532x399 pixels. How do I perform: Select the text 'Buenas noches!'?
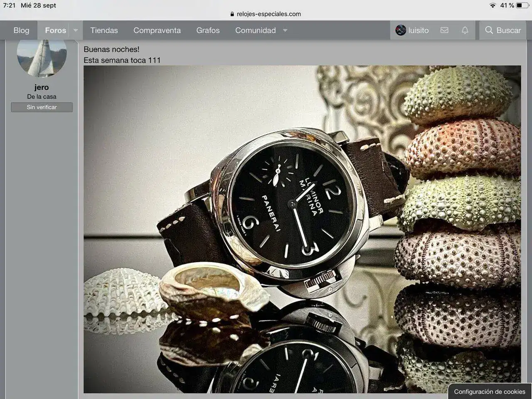click(x=111, y=49)
